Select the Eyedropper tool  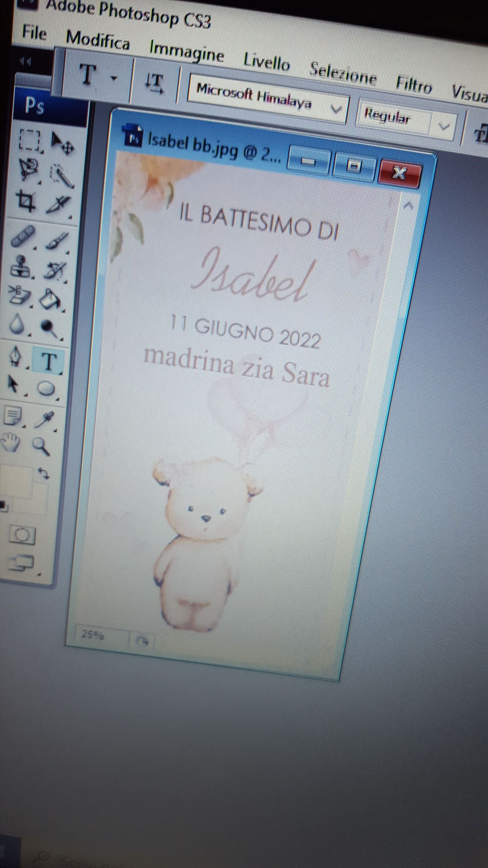coord(45,419)
